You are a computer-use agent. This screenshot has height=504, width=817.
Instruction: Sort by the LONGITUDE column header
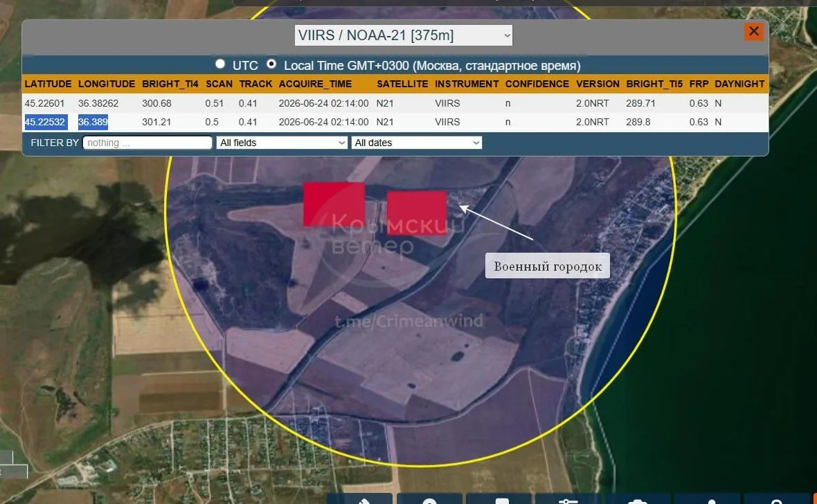[107, 84]
